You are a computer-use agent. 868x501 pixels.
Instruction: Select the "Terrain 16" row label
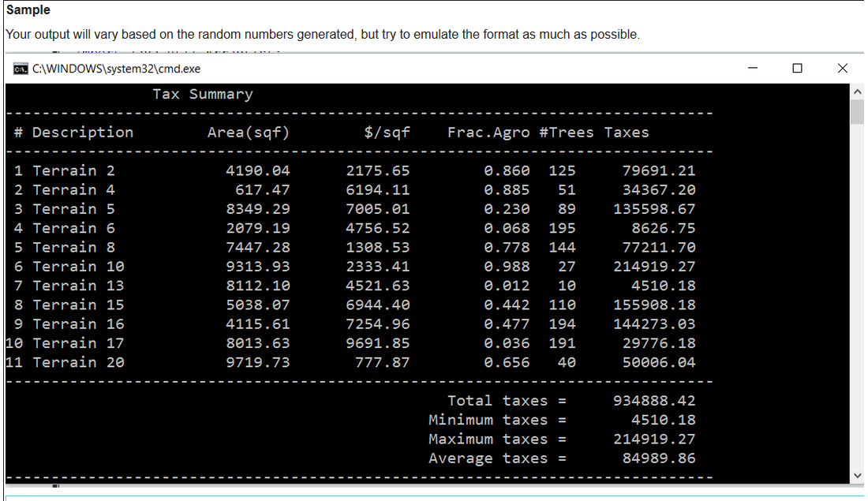[78, 323]
